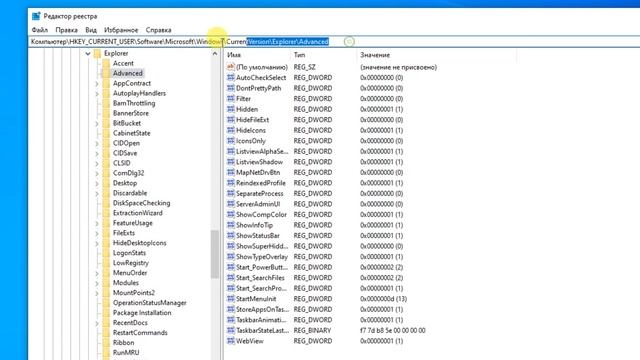Image resolution: width=640 pixels, height=360 pixels.
Task: Select the LowRegistry key
Action: [131, 263]
